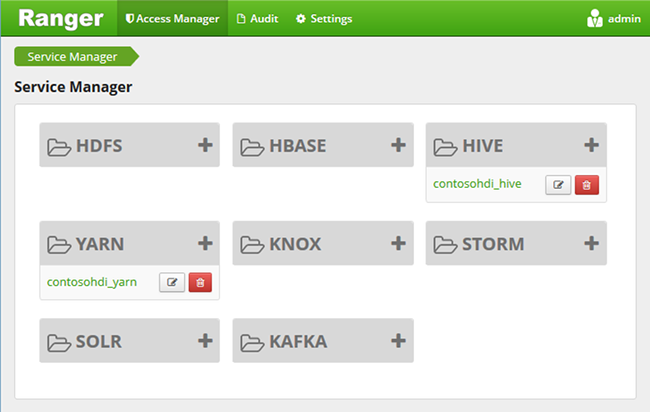
Task: Click the KAFKA heading text
Action: pyautogui.click(x=298, y=342)
